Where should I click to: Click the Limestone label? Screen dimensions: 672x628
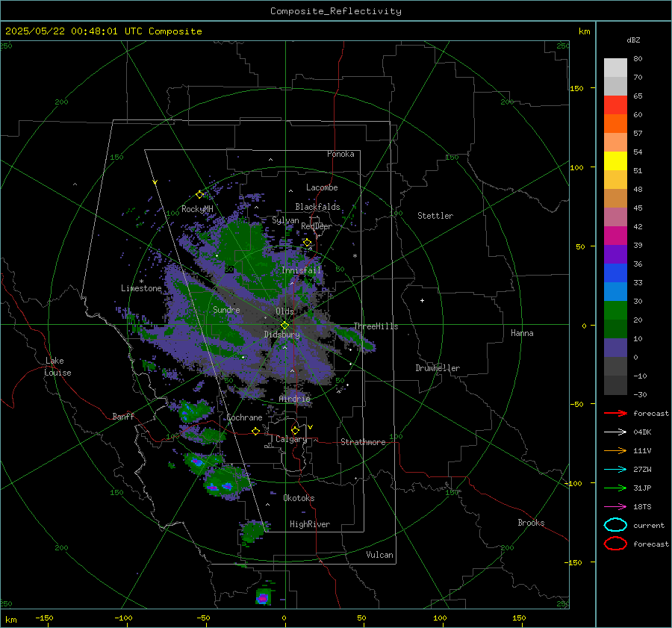[x=141, y=288]
